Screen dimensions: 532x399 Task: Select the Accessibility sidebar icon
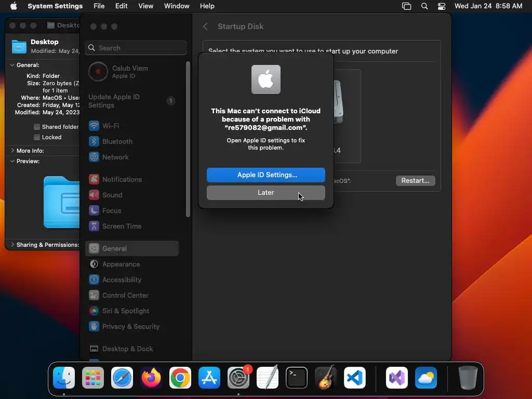pyautogui.click(x=94, y=280)
